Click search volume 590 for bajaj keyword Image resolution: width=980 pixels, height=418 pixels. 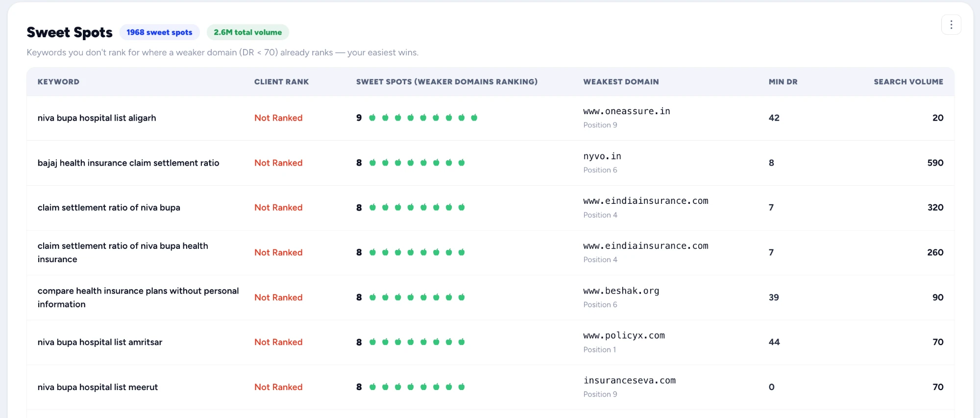935,163
